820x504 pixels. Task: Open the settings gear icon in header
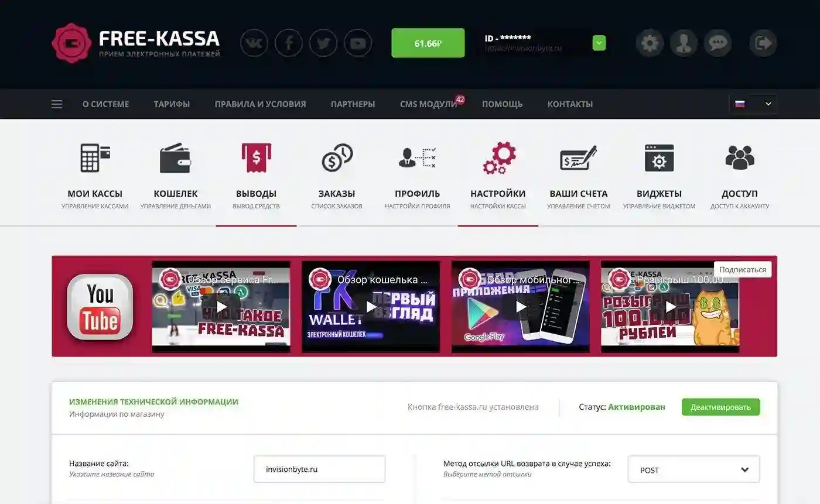650,43
